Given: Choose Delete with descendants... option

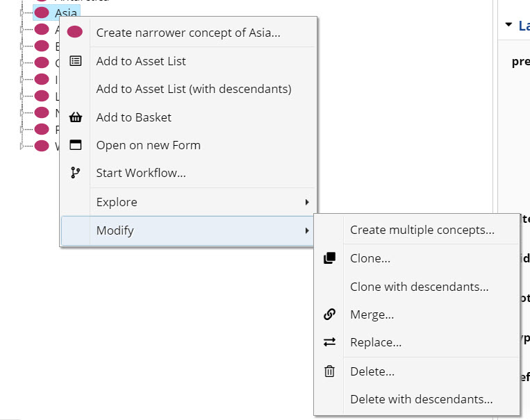Looking at the screenshot, I should 421,399.
